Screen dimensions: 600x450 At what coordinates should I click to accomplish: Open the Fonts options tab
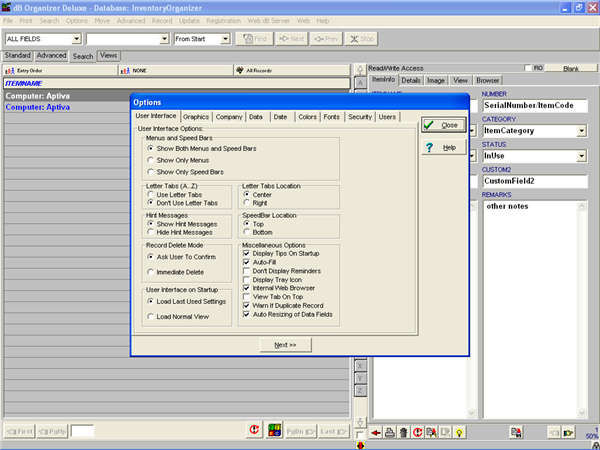pyautogui.click(x=331, y=117)
